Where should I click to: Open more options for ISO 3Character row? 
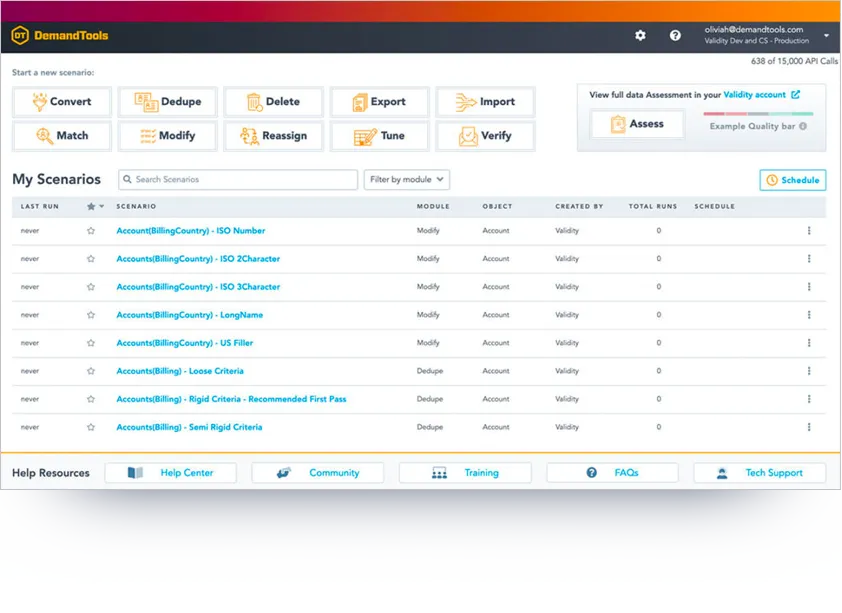809,287
